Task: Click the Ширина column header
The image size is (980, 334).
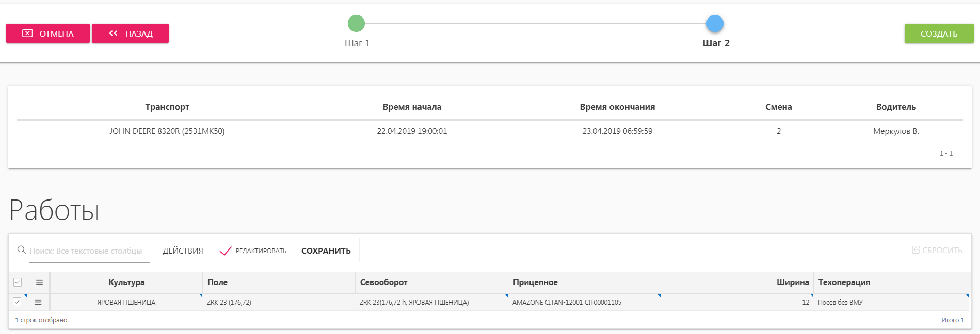Action: coord(737,282)
